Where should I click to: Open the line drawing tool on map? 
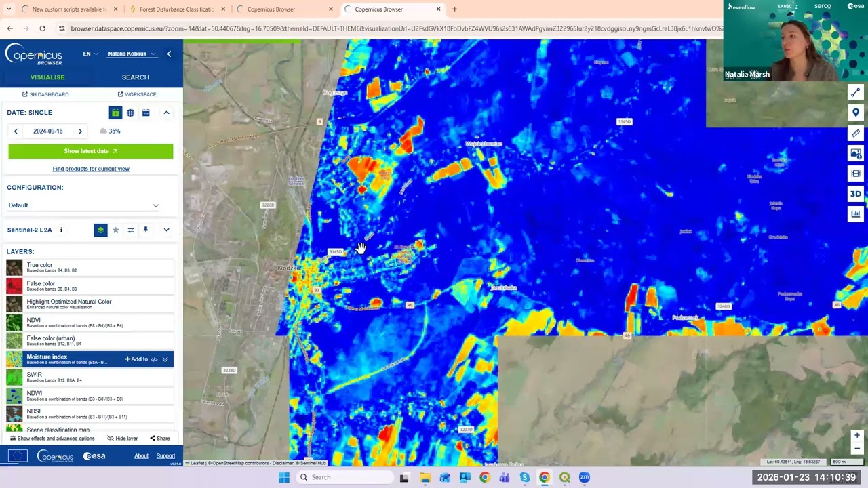click(856, 92)
